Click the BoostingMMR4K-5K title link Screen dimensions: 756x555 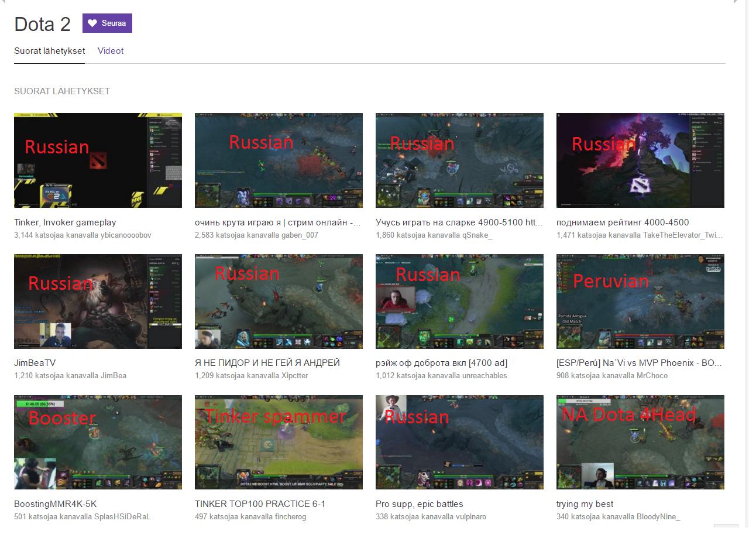(56, 504)
